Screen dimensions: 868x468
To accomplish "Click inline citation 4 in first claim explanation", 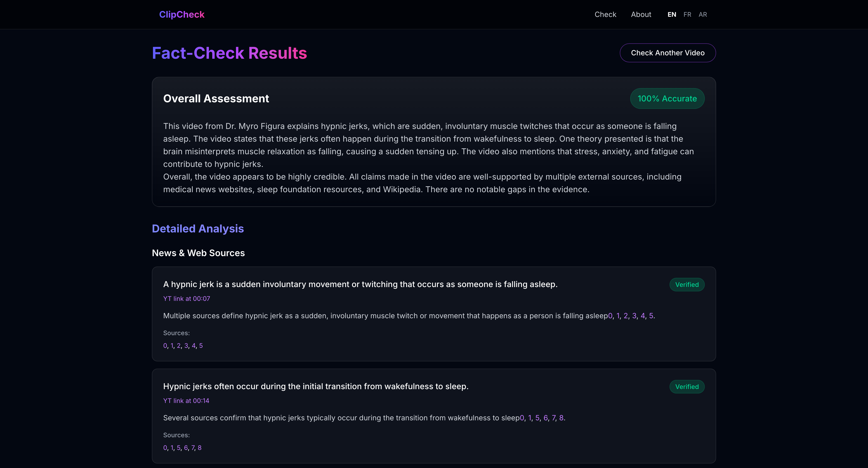I will click(x=643, y=316).
